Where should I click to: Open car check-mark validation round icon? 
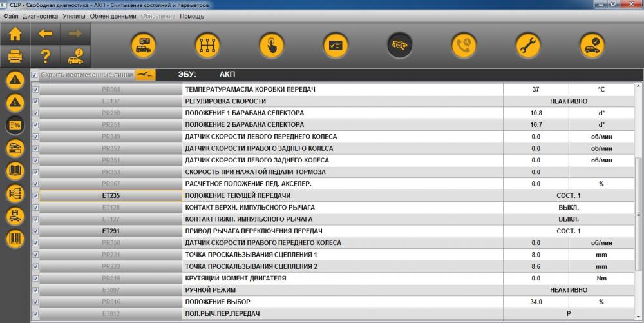(592, 45)
